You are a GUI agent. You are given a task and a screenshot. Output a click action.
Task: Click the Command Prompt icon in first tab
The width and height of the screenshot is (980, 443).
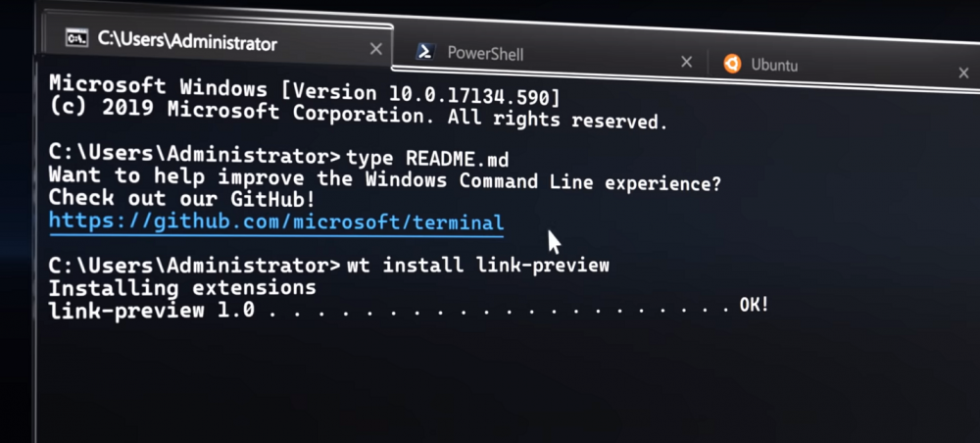tap(76, 38)
